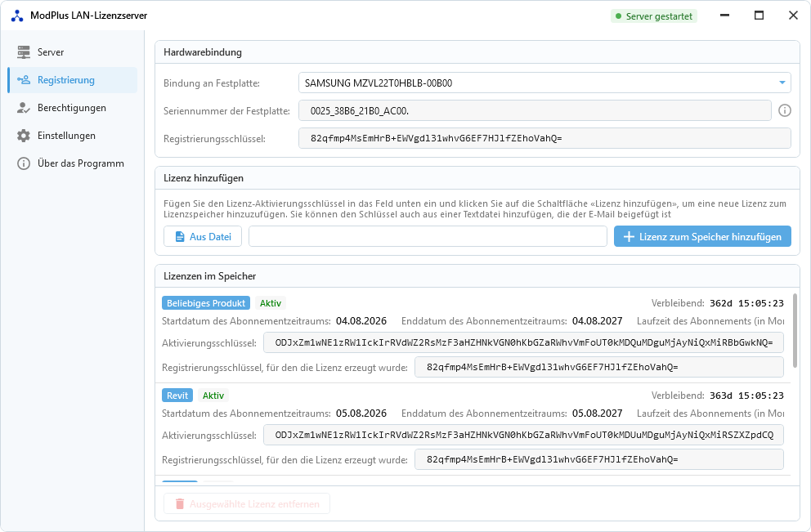811x532 pixels.
Task: Click remaining time 363d 15:05:23
Action: click(746, 396)
